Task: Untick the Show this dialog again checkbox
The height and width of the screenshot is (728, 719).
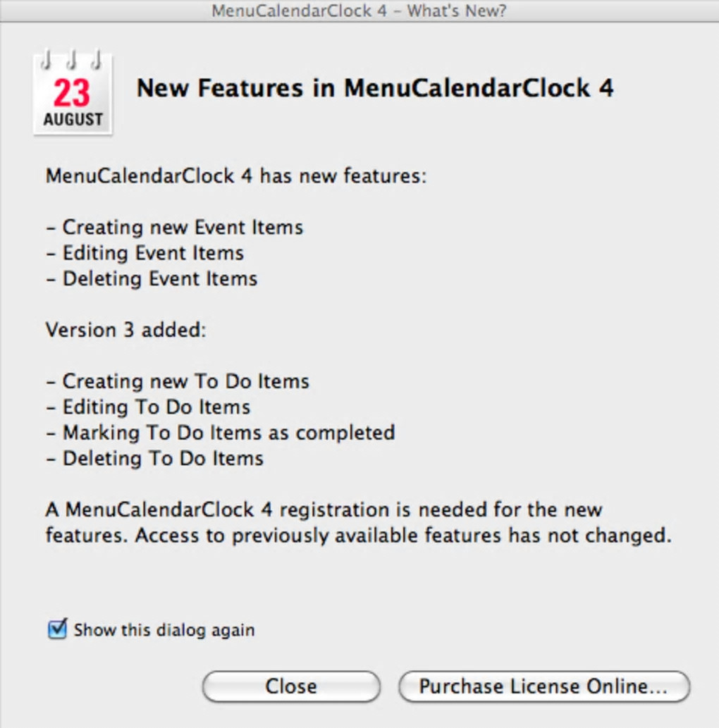Action: click(57, 629)
